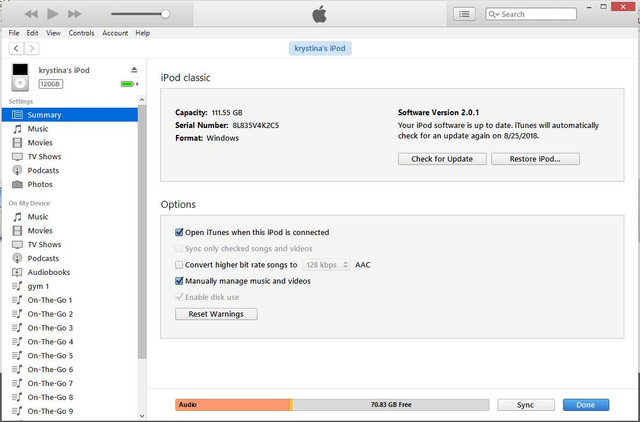Open the View menu
640x422 pixels.
53,33
